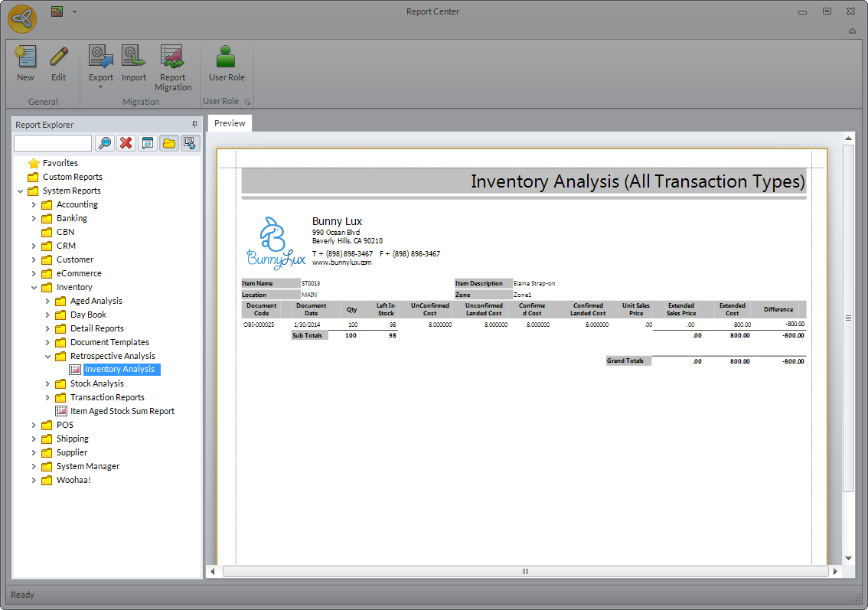Clear search with the red X button
Screen dimensions: 868x610
(x=126, y=143)
